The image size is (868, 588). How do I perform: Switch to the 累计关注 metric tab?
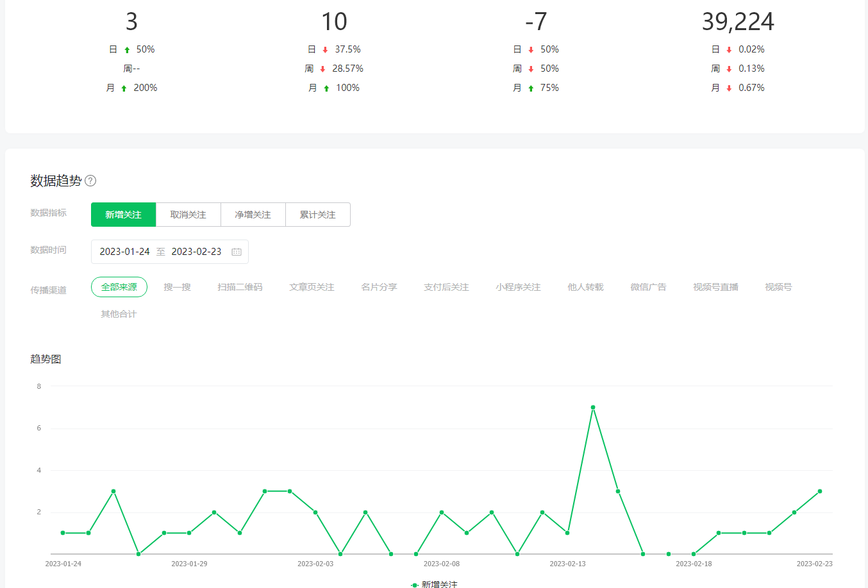pos(317,215)
